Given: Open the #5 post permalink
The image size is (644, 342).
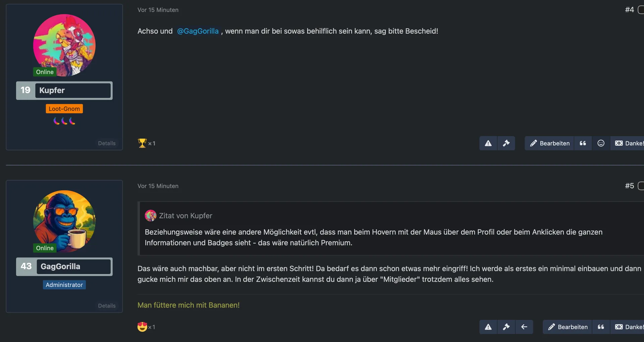Looking at the screenshot, I should coord(629,186).
